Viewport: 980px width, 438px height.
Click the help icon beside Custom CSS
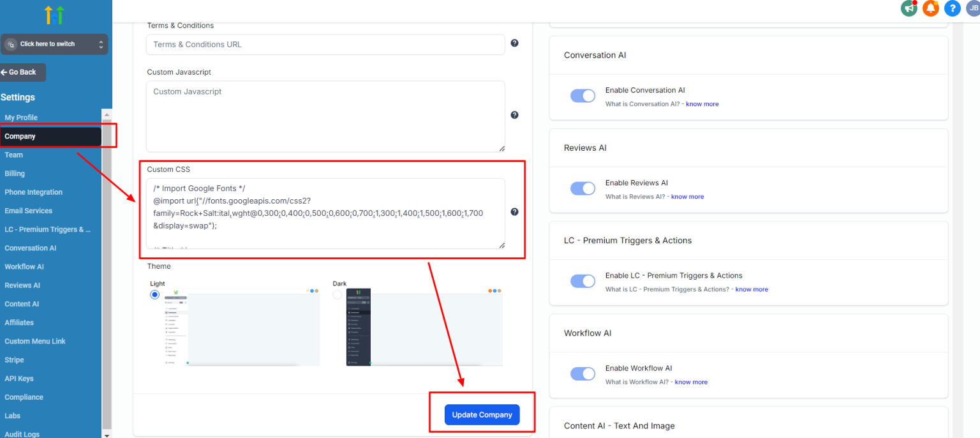[514, 211]
